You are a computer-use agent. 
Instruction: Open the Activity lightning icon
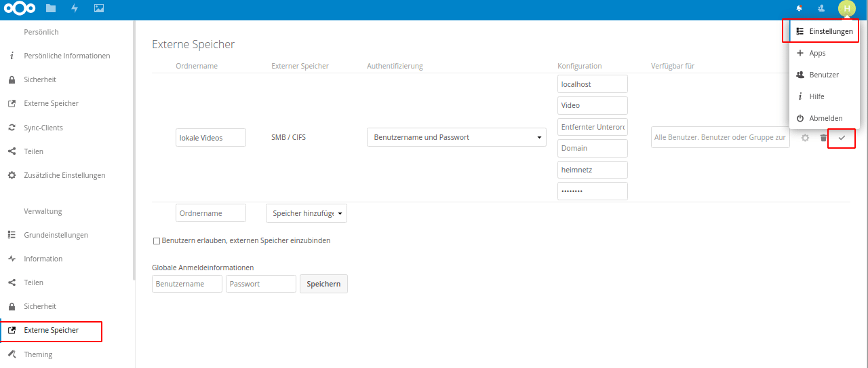click(75, 9)
